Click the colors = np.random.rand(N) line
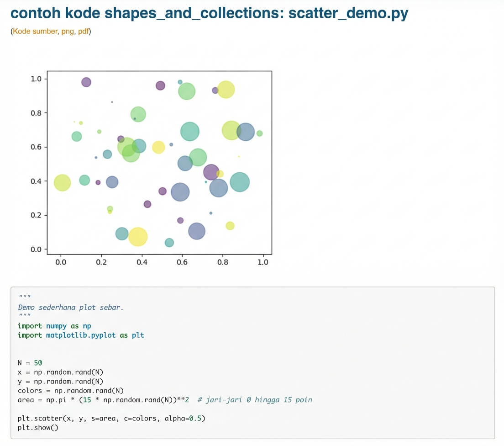504x446 pixels. coord(71,391)
